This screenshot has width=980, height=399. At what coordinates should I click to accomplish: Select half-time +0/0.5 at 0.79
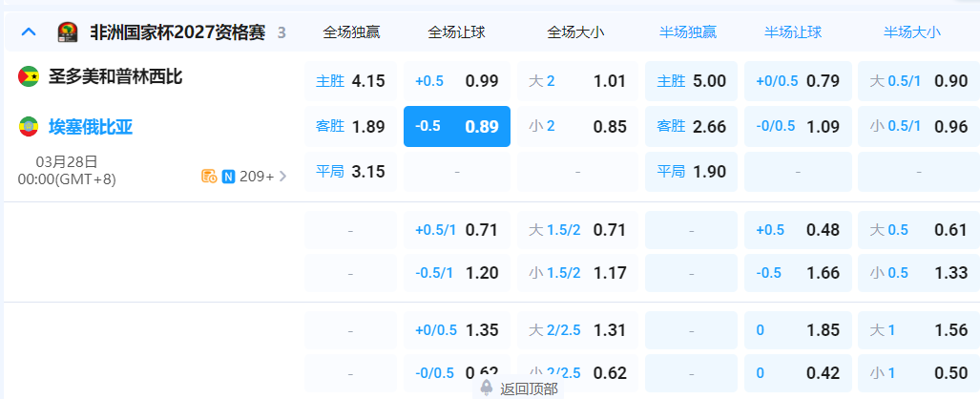(798, 81)
